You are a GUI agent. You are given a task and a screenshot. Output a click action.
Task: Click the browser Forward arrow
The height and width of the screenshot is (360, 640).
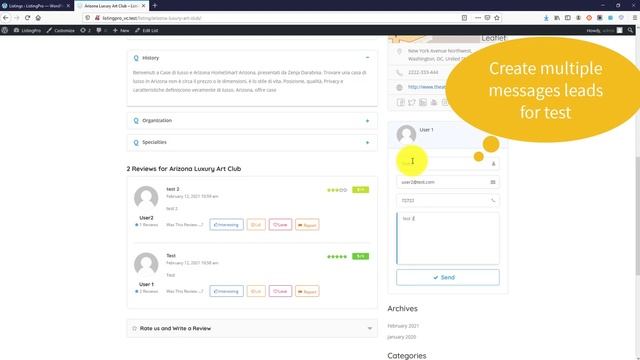(16, 18)
